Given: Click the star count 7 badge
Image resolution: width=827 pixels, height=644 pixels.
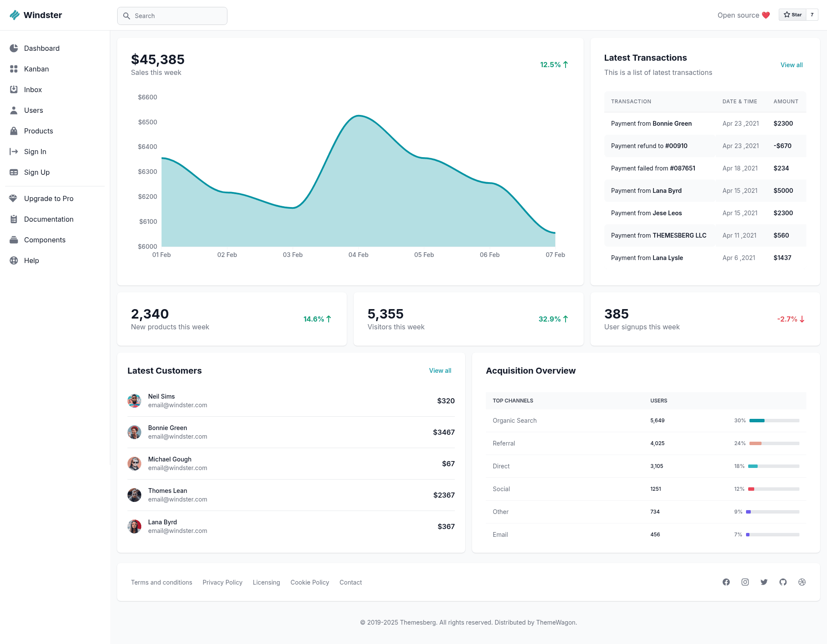Looking at the screenshot, I should point(812,15).
